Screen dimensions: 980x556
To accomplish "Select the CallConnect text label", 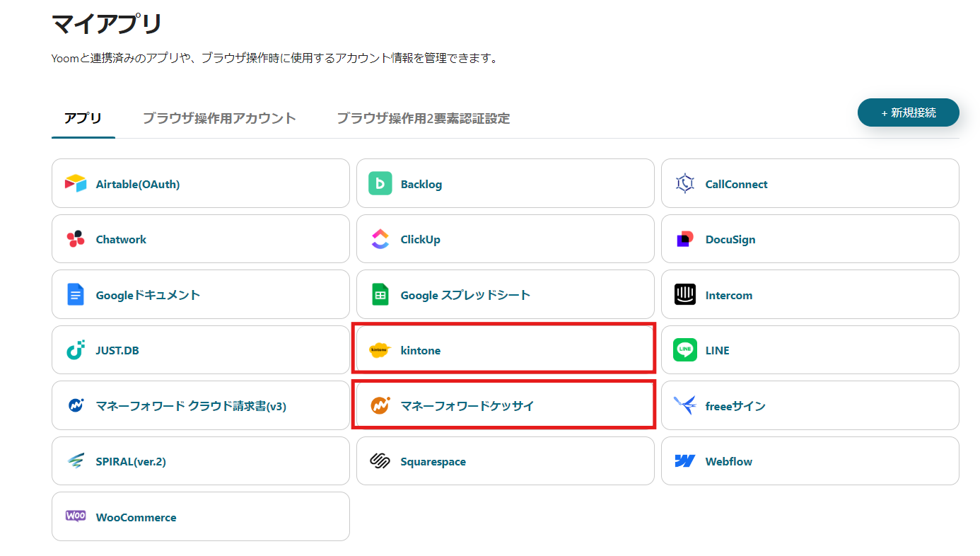I will pyautogui.click(x=736, y=185).
